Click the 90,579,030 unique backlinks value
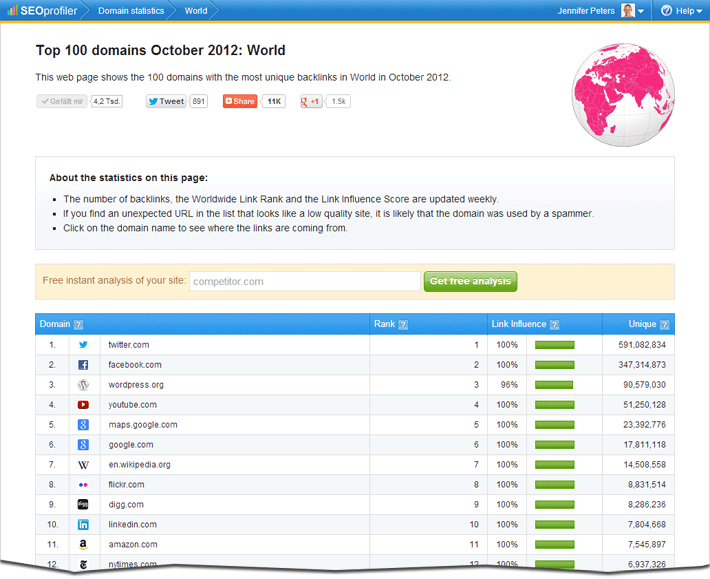Screen dimensions: 710x579 click(644, 385)
